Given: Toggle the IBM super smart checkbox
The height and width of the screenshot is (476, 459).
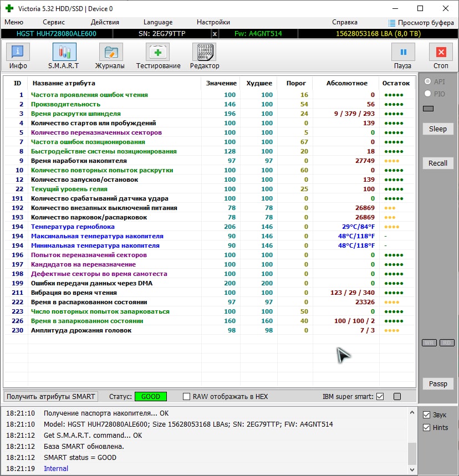Looking at the screenshot, I should pyautogui.click(x=380, y=397).
